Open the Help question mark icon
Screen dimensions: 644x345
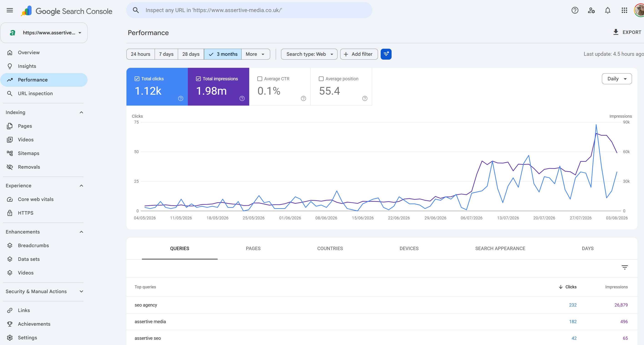coord(575,10)
